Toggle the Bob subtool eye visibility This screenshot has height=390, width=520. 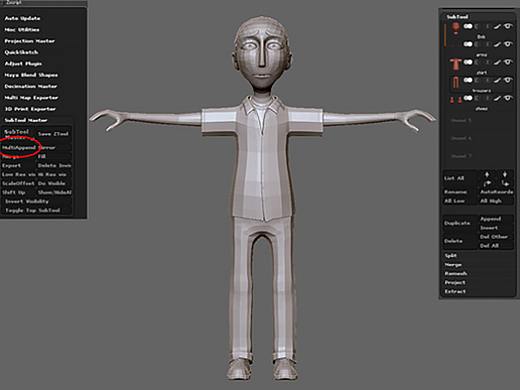coord(508,26)
